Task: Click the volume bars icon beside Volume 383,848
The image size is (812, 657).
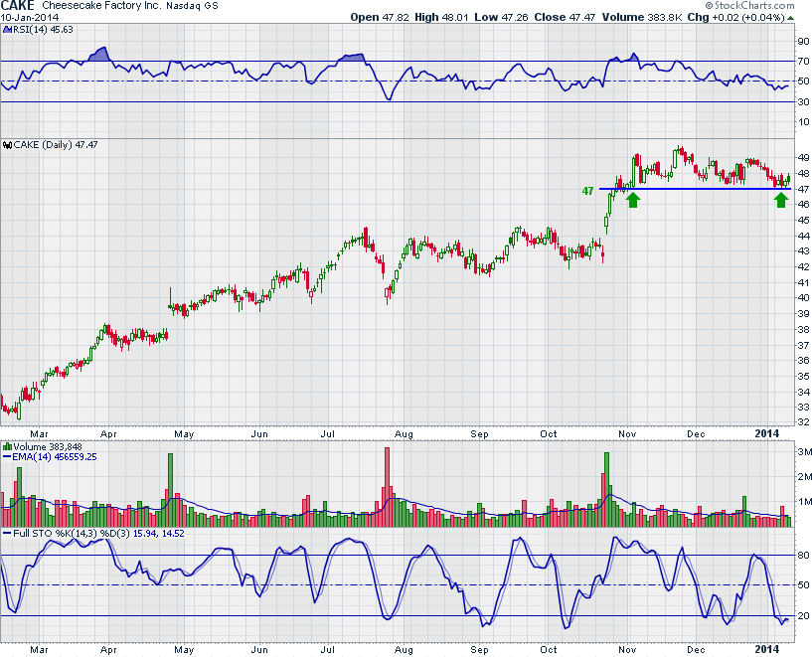Action: (x=7, y=447)
